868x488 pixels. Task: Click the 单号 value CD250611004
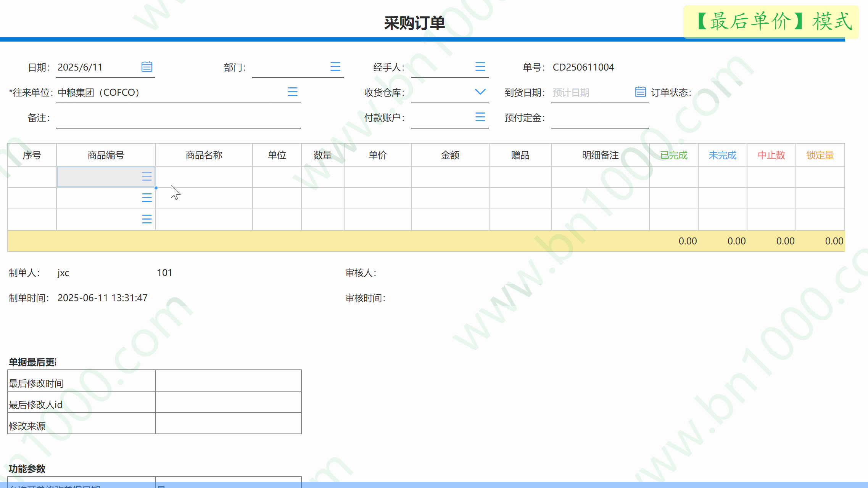click(583, 67)
